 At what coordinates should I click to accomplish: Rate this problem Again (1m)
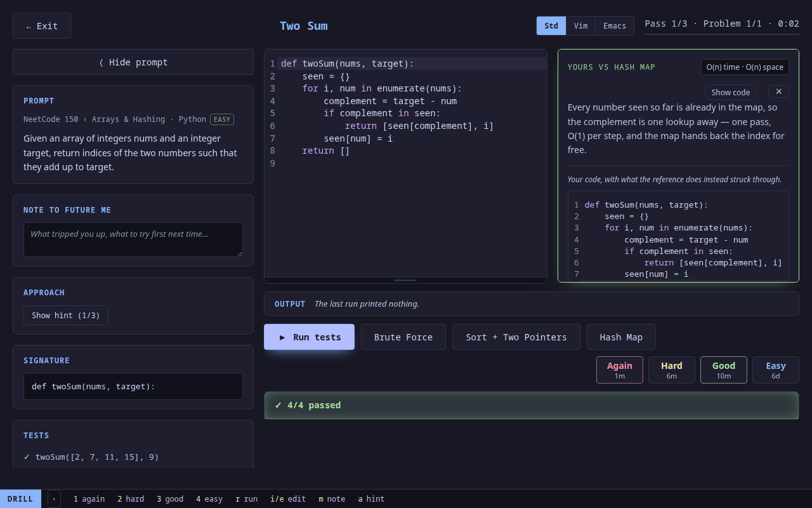(x=620, y=370)
